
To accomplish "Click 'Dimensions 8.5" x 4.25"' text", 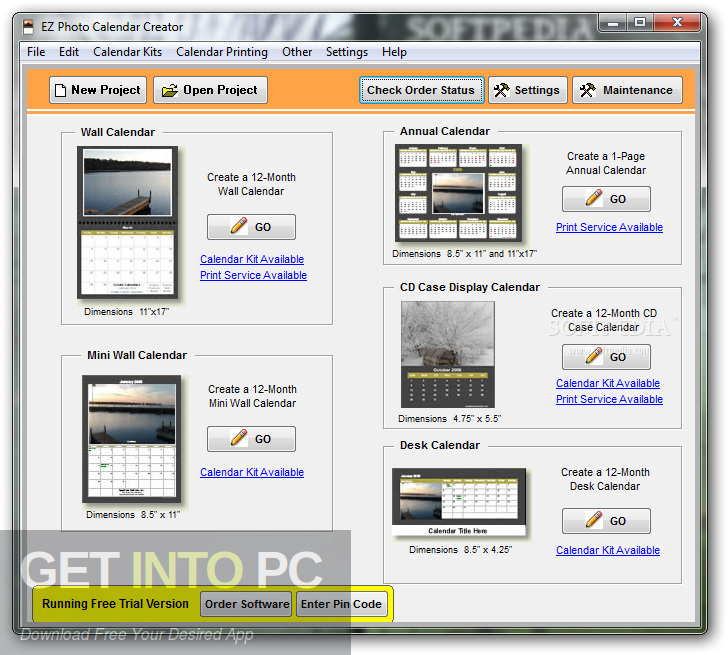I will coord(460,550).
